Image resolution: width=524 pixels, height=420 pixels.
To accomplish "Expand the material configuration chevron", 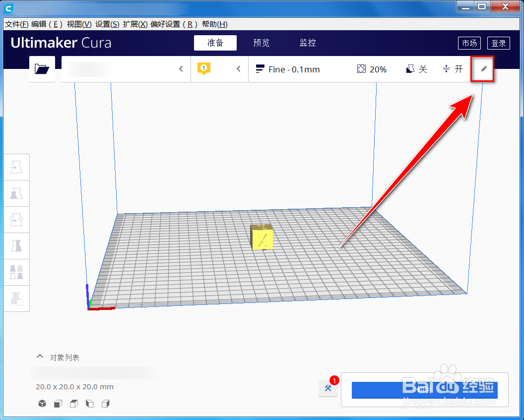I will click(238, 69).
